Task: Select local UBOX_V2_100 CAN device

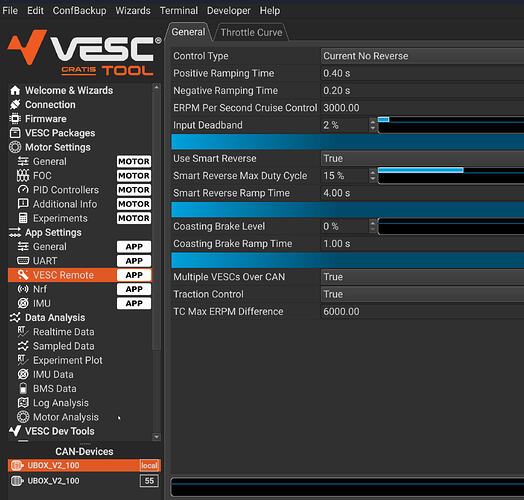Action: click(84, 465)
